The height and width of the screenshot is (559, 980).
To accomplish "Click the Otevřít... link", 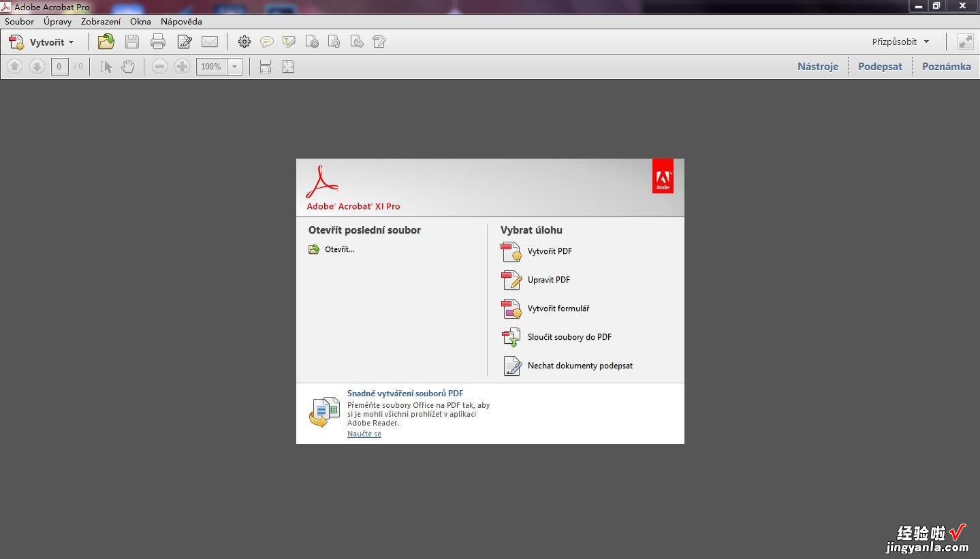I will [340, 249].
